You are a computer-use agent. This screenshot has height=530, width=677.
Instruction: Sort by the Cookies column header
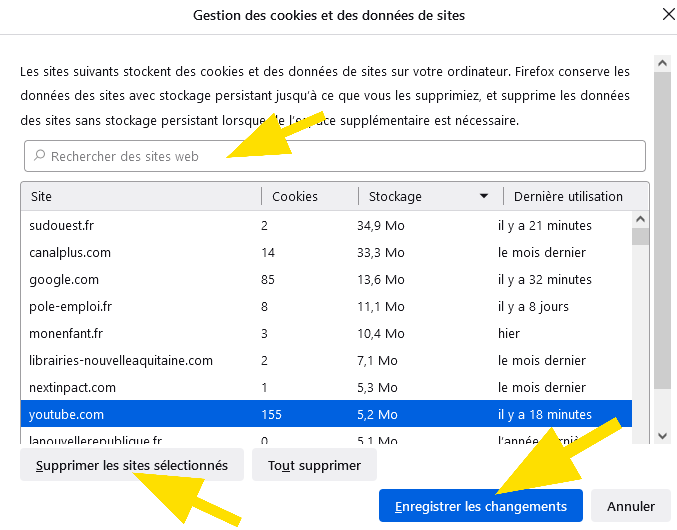[310, 196]
